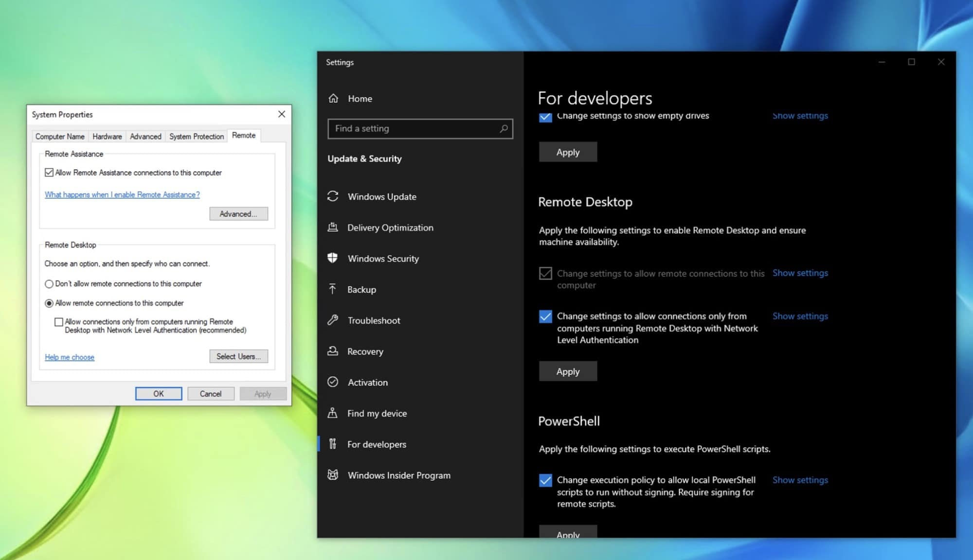
Task: Go to Settings Home
Action: 420,98
